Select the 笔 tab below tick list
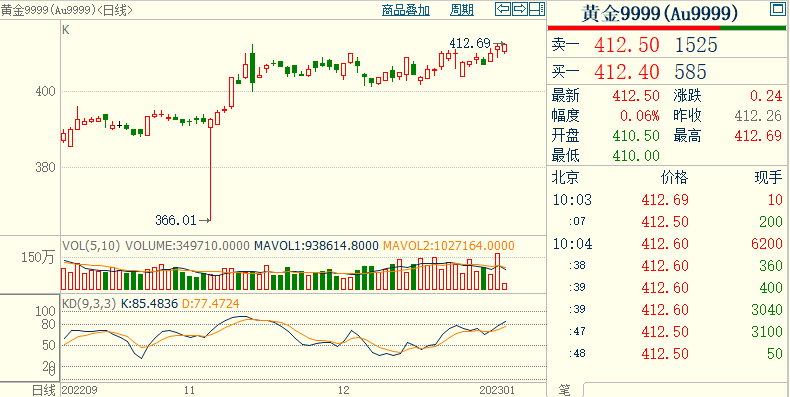790x397 pixels. pyautogui.click(x=564, y=389)
